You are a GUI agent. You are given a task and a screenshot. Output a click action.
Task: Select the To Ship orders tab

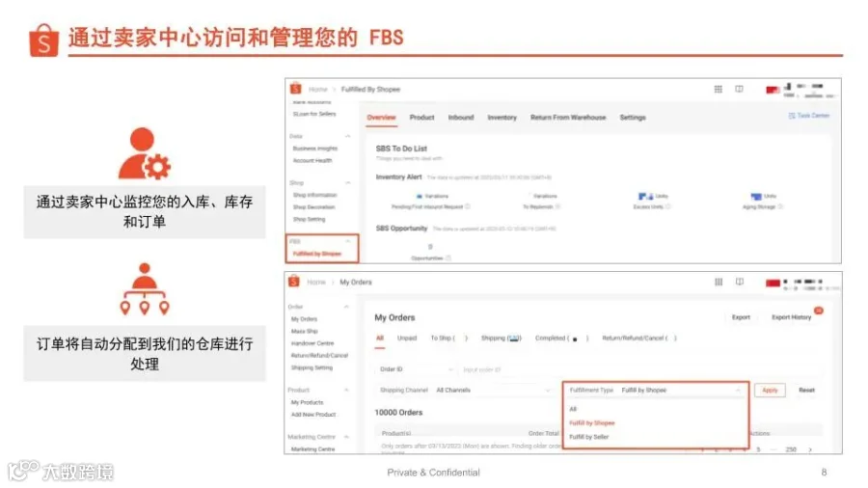click(x=448, y=339)
